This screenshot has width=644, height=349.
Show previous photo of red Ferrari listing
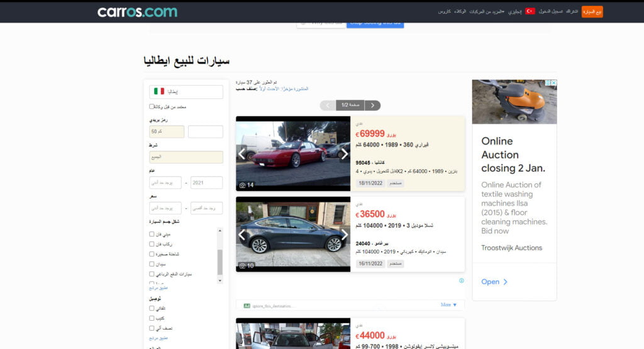click(242, 153)
